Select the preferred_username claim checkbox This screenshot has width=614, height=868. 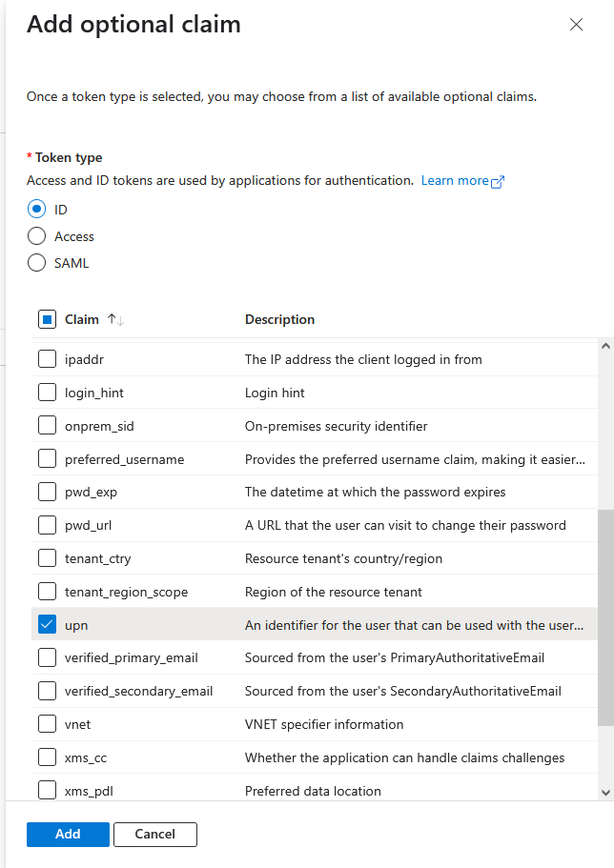(47, 459)
